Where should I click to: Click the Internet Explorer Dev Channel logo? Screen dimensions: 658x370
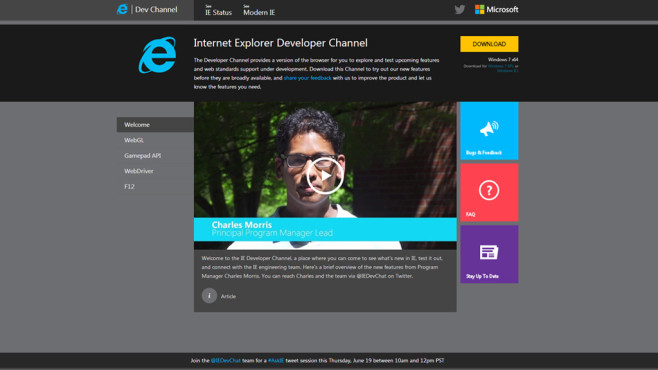(x=147, y=9)
